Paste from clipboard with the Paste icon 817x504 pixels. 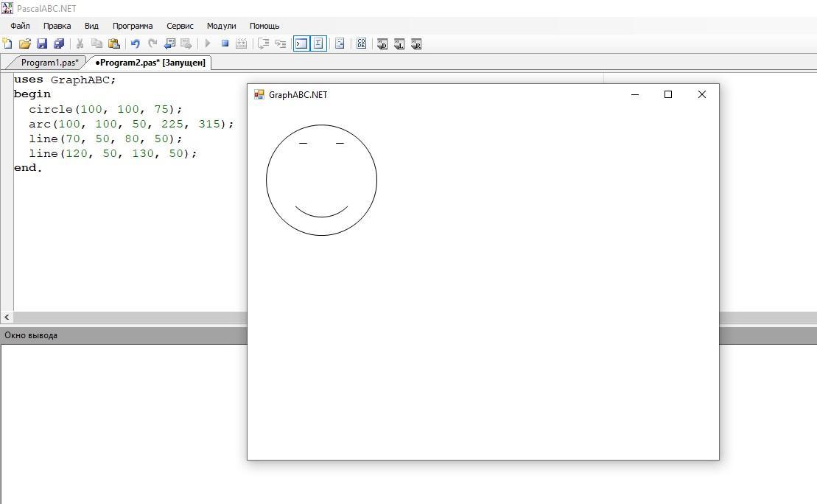[x=114, y=43]
